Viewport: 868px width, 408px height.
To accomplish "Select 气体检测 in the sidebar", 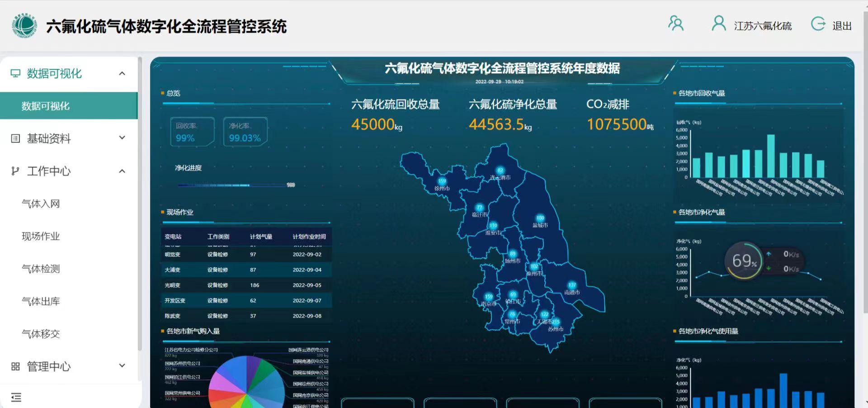I will (x=41, y=269).
